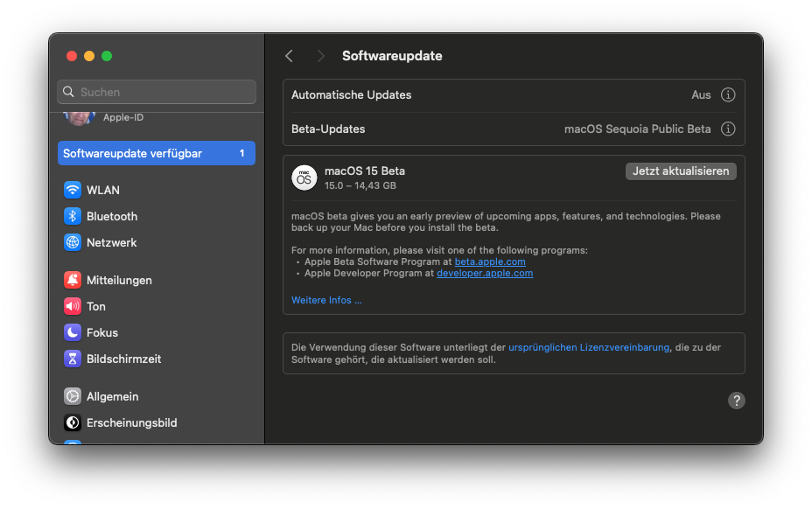Select the Bluetooth icon in sidebar
The width and height of the screenshot is (812, 509).
(x=73, y=216)
